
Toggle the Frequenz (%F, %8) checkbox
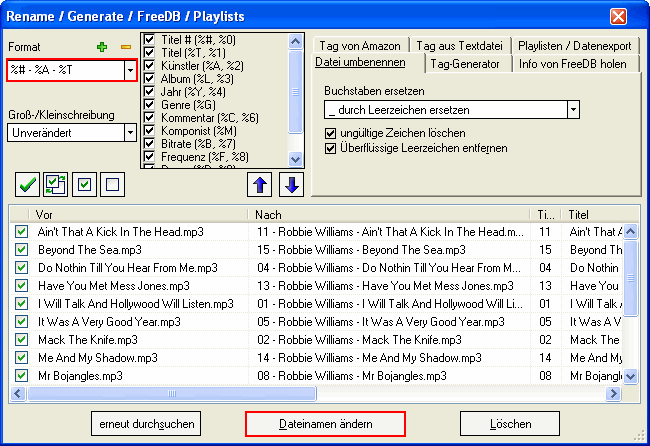149,157
